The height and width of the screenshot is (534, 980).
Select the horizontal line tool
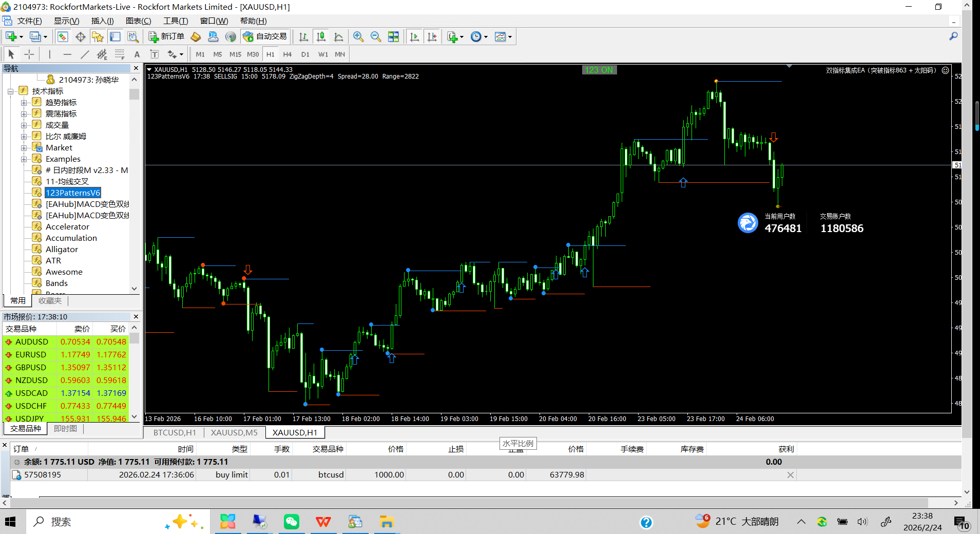67,54
